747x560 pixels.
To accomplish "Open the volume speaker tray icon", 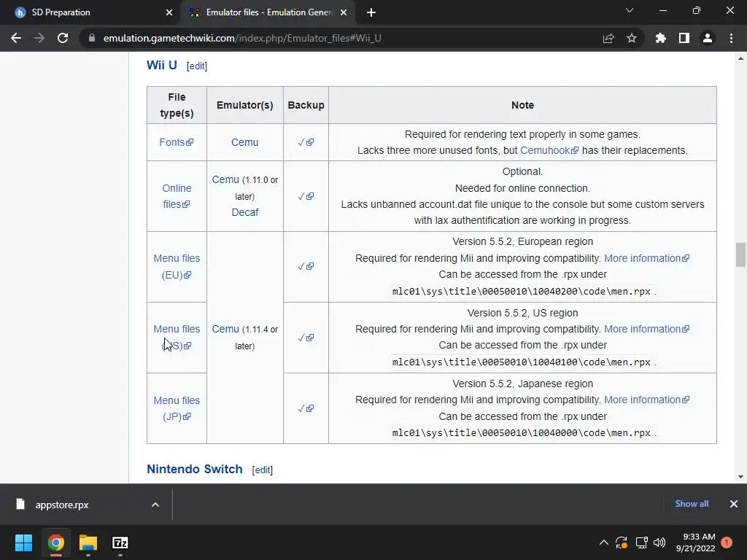I will pyautogui.click(x=659, y=542).
